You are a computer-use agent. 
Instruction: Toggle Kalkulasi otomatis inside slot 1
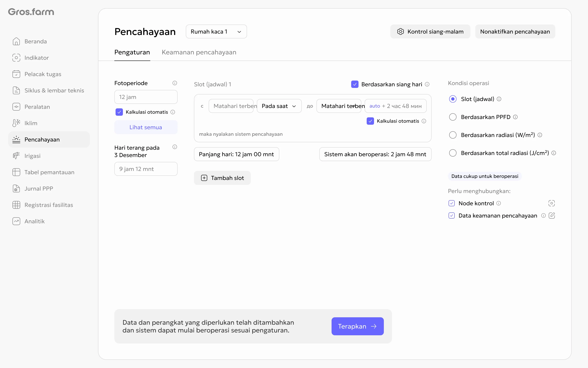(370, 121)
